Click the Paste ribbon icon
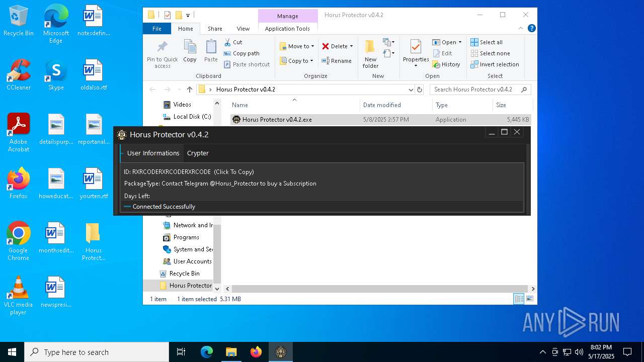This screenshot has height=362, width=644. click(x=211, y=51)
